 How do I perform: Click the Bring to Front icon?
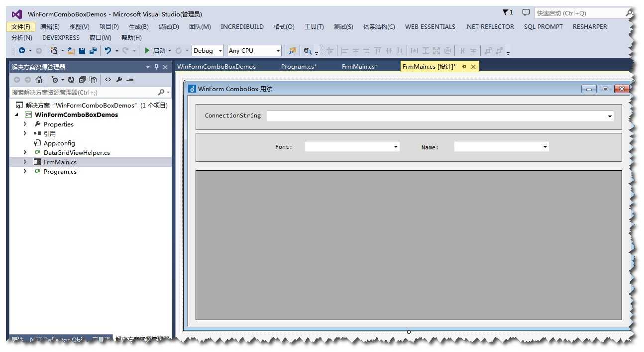click(488, 51)
